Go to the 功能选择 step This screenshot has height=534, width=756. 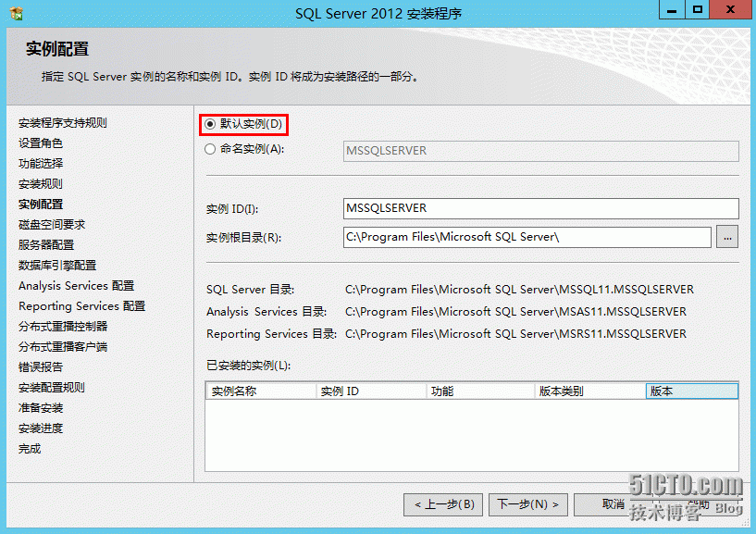coord(41,164)
